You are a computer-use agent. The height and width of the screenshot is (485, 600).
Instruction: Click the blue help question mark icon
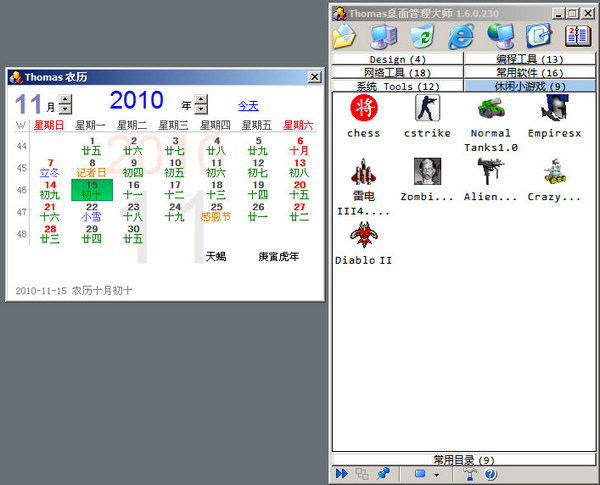(491, 474)
